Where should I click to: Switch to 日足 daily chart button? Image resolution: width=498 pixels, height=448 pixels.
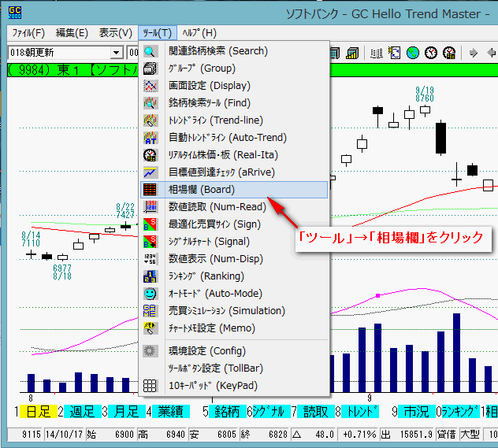tap(39, 412)
